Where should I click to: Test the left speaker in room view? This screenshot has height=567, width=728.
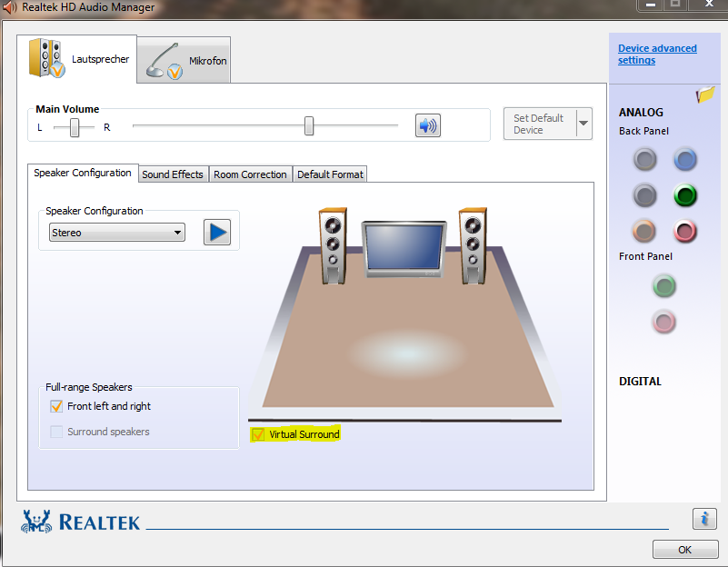pos(333,246)
